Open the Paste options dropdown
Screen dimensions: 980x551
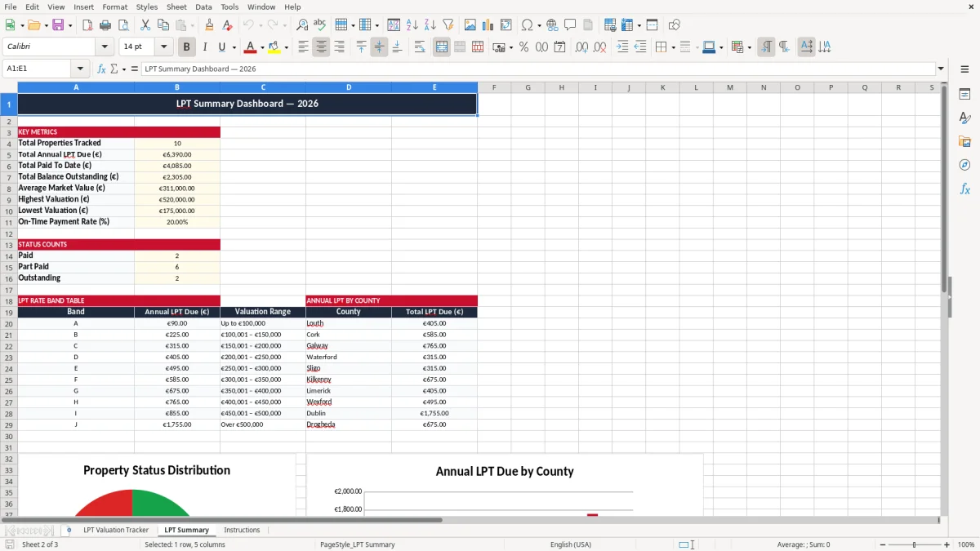click(192, 25)
